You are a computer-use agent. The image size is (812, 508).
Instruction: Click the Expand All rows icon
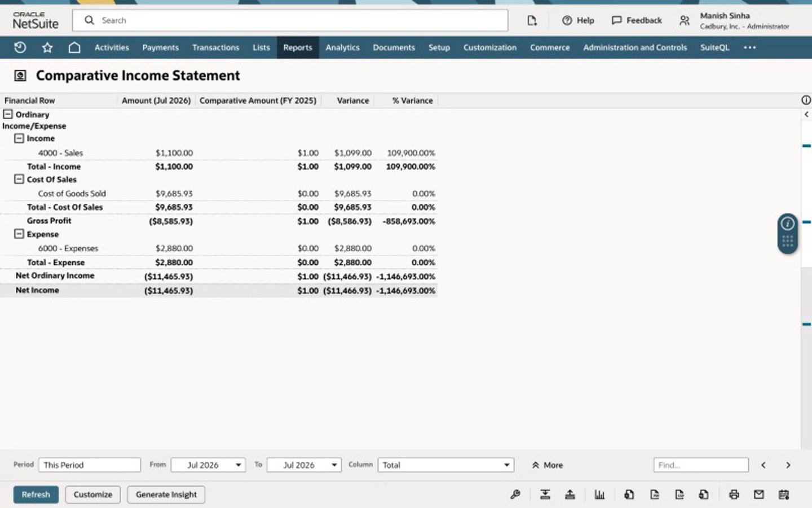pos(570,494)
